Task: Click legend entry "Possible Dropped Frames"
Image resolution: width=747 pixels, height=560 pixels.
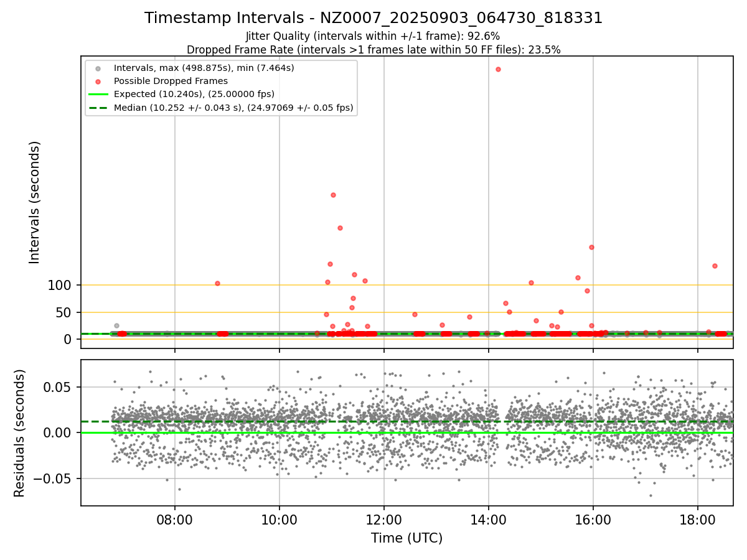Action: tap(171, 81)
